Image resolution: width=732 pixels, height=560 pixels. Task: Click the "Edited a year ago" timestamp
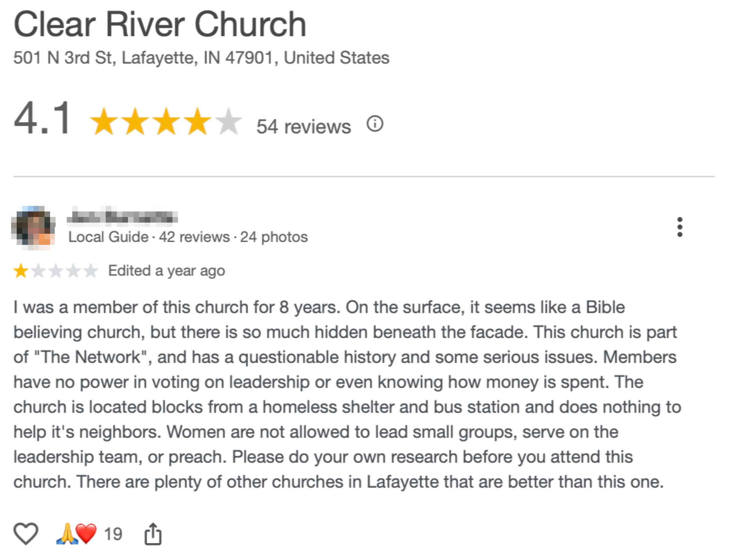tap(167, 271)
